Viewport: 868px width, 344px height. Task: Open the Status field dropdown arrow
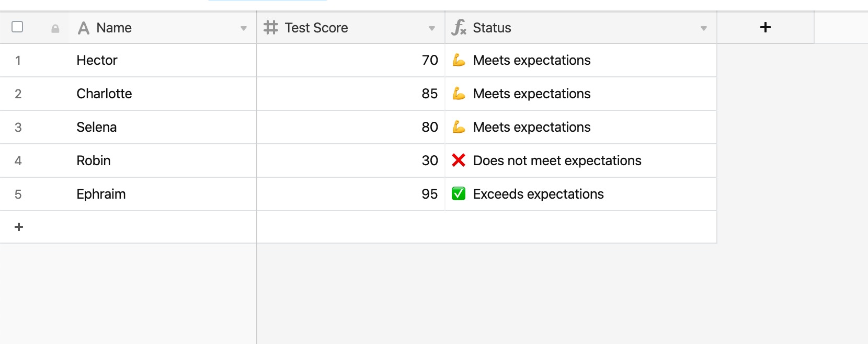coord(703,28)
